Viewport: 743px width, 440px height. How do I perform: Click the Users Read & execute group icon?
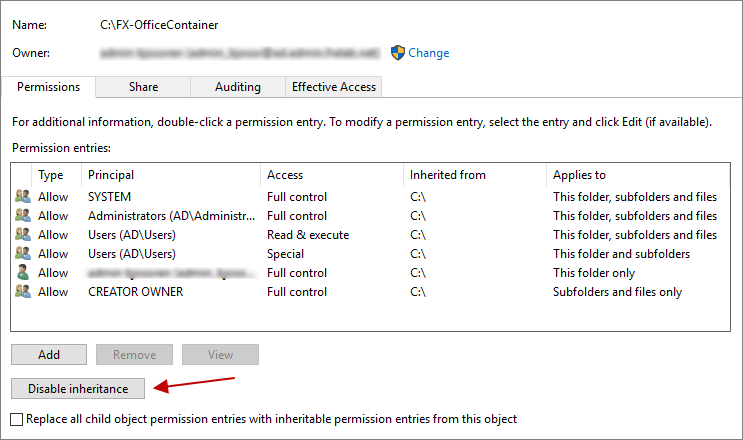tap(23, 235)
